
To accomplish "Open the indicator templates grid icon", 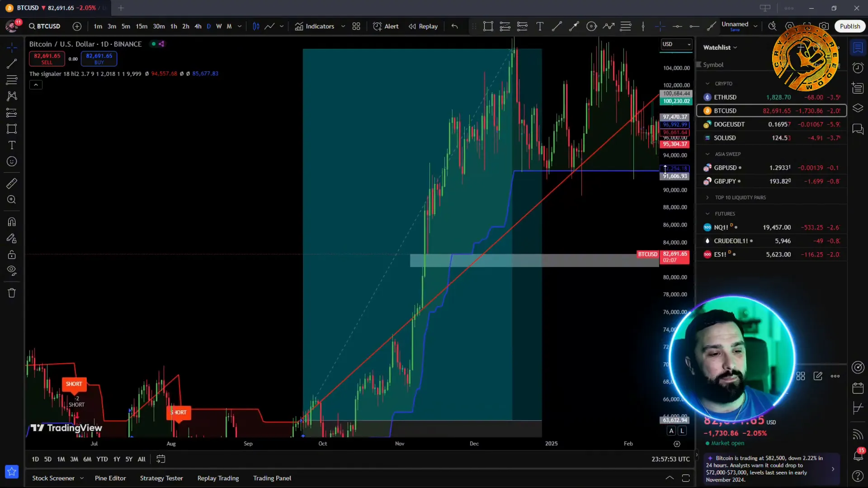I will [x=356, y=26].
